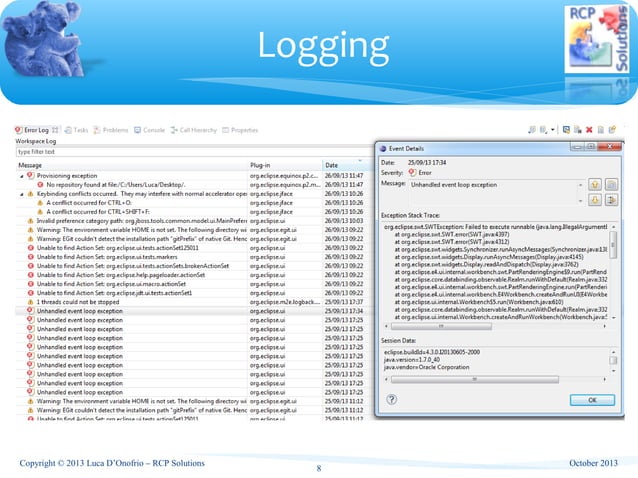
Task: Click Session Data vertical scrollbar thumb
Action: click(x=613, y=360)
